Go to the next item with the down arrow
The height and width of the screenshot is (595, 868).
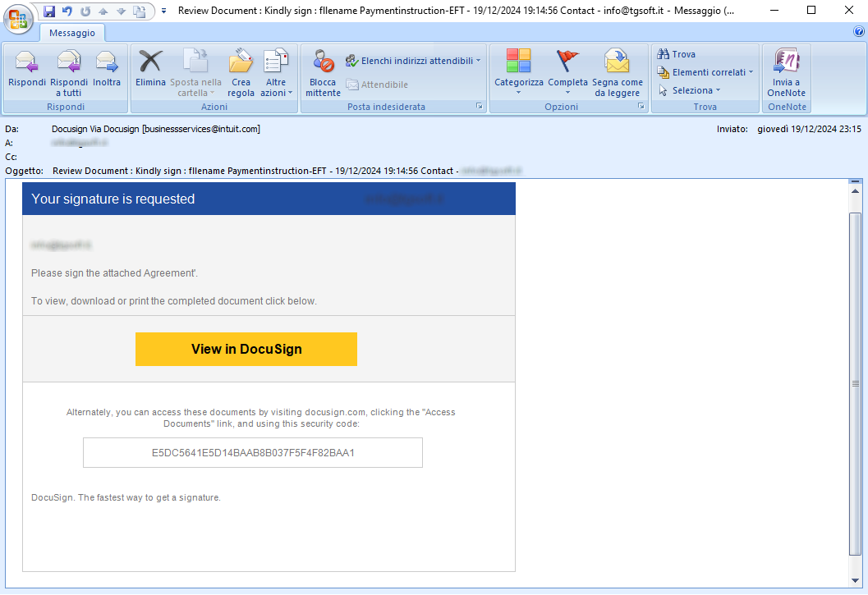[122, 11]
